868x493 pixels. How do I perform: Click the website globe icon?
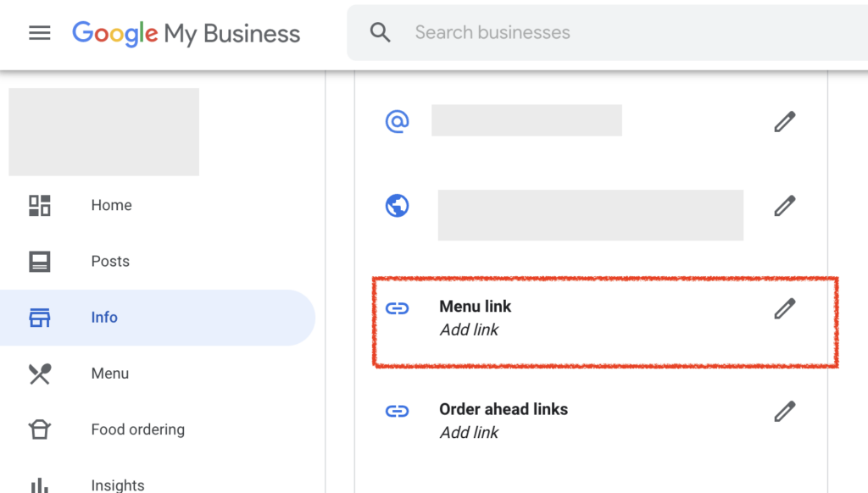click(x=397, y=205)
